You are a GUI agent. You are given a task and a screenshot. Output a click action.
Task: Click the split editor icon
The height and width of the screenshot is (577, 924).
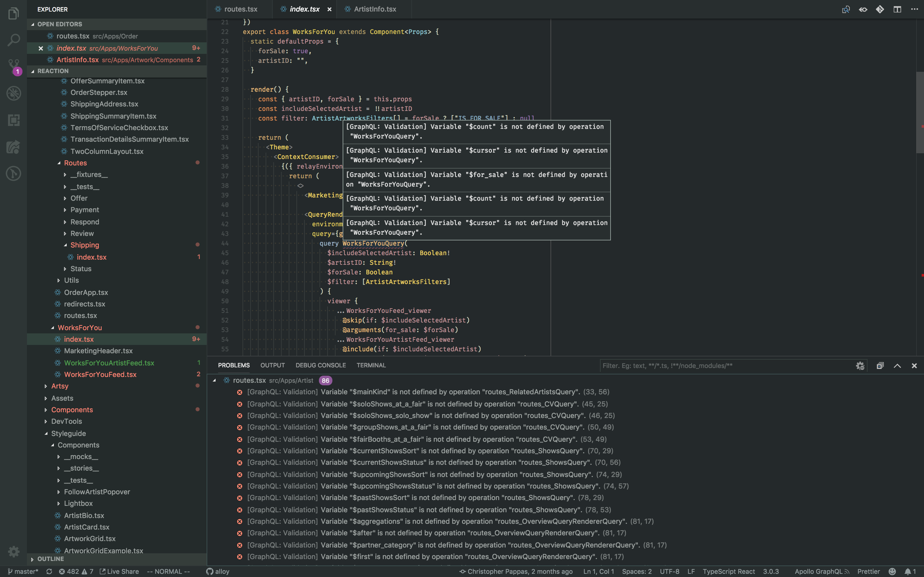(x=897, y=9)
